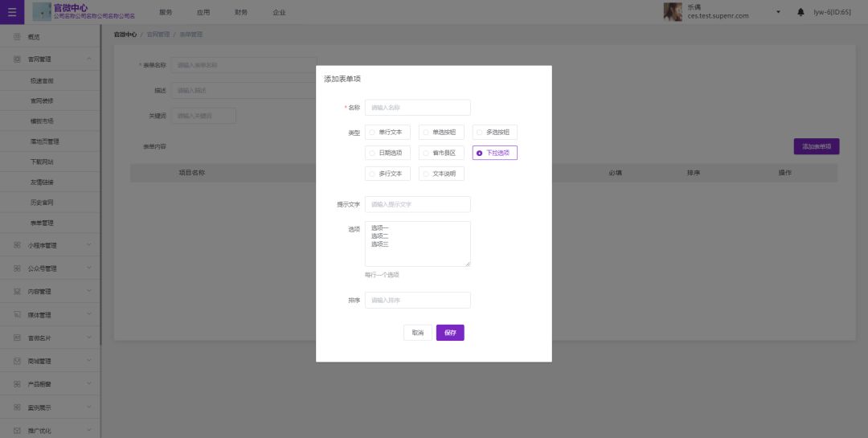Click the 小程序管理 sidebar icon
Viewport: 868px width, 438px height.
click(17, 245)
